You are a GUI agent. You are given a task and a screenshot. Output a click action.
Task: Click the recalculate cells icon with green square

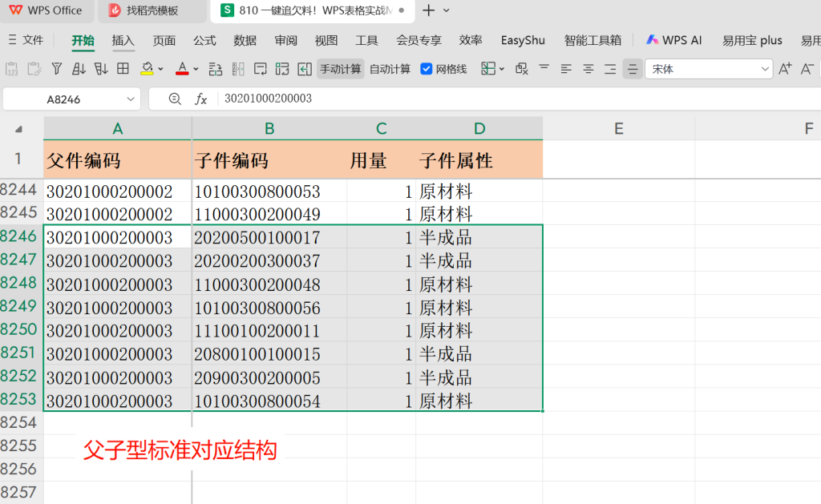coord(282,69)
